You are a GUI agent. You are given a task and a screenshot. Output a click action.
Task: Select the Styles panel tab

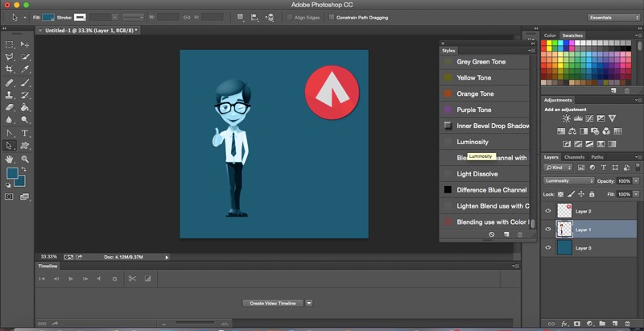pyautogui.click(x=448, y=51)
